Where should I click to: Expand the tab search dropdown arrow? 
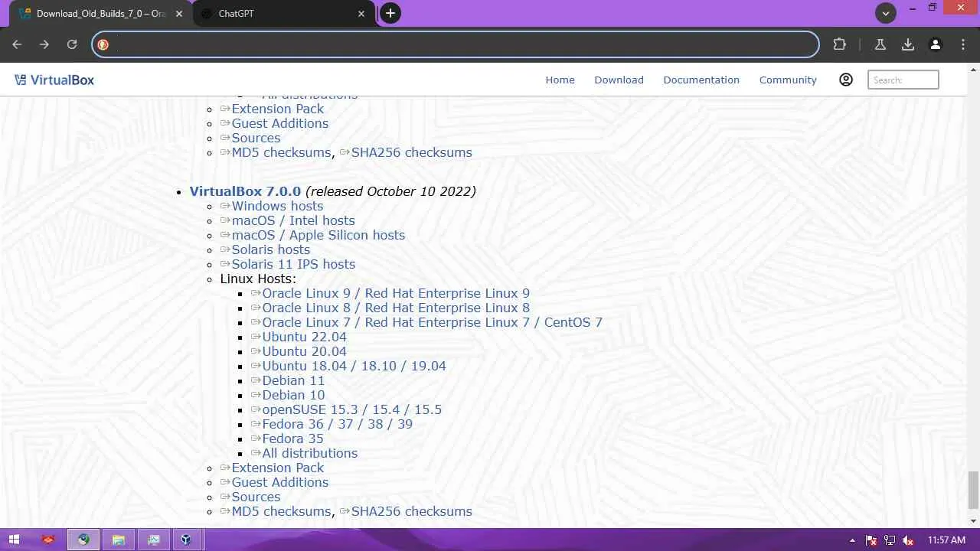coord(886,13)
